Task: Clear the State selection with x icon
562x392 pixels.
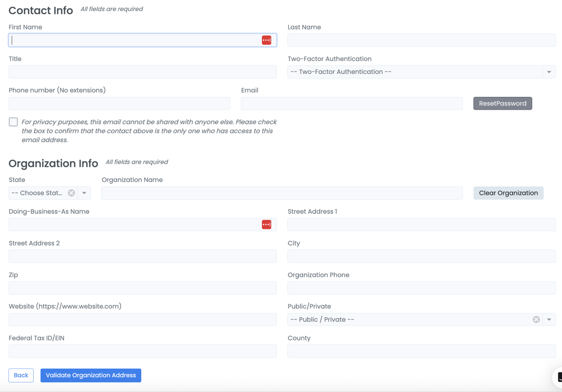Action: [71, 193]
